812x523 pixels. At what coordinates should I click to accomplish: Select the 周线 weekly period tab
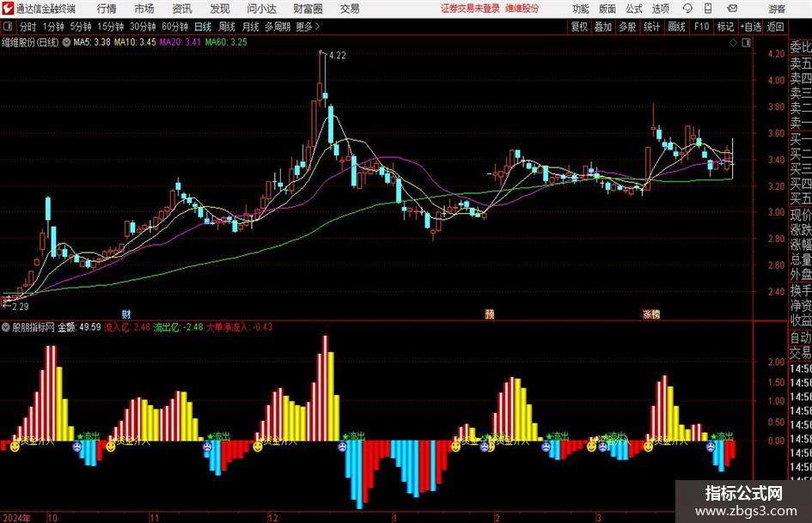[227, 27]
